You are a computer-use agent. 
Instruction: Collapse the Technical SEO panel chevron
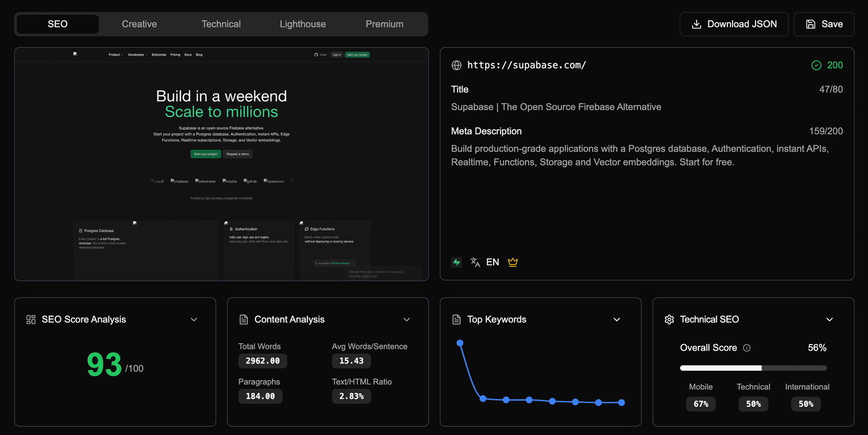829,320
